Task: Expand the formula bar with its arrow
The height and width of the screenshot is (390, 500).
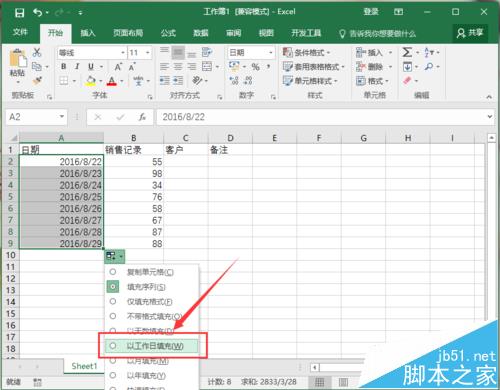Action: pyautogui.click(x=489, y=117)
